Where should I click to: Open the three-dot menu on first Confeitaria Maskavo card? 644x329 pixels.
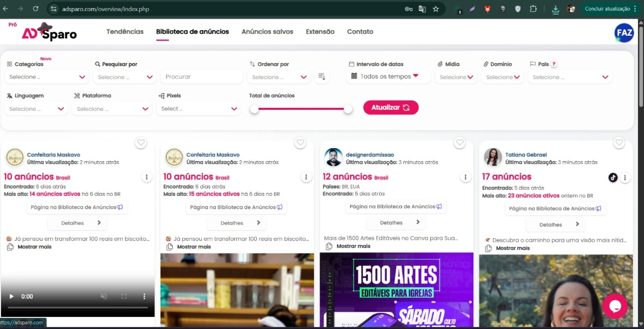146,177
